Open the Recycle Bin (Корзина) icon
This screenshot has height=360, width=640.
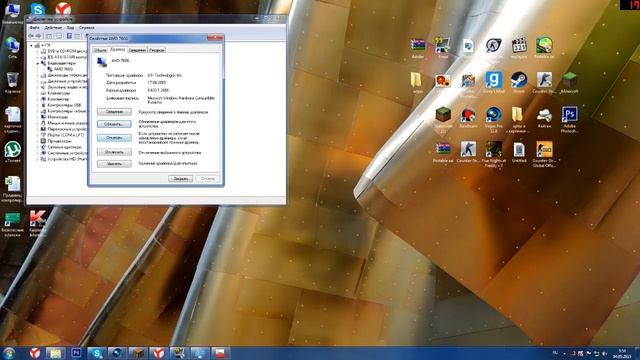(x=13, y=82)
